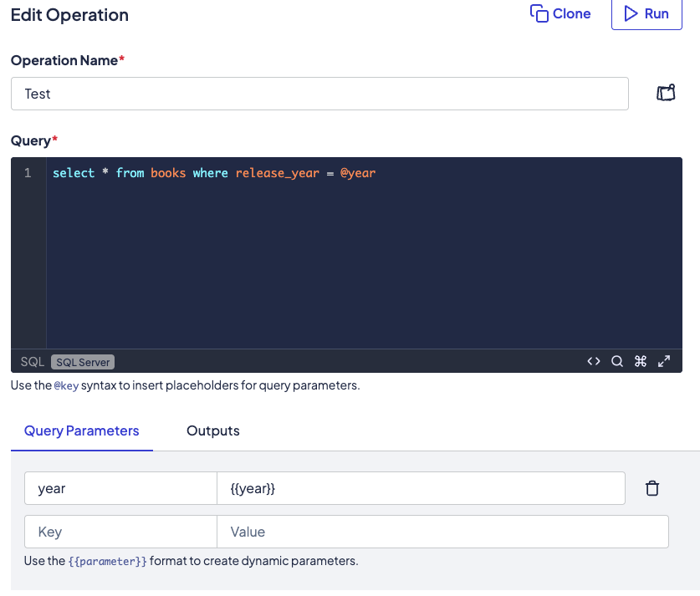Edit the {{year}} parameter value field
The image size is (700, 596).
coord(421,488)
